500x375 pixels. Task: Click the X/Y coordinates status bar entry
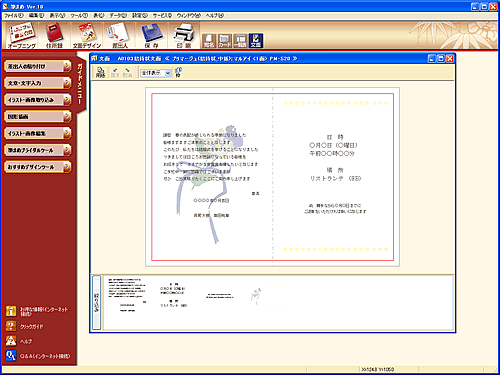coord(378,369)
